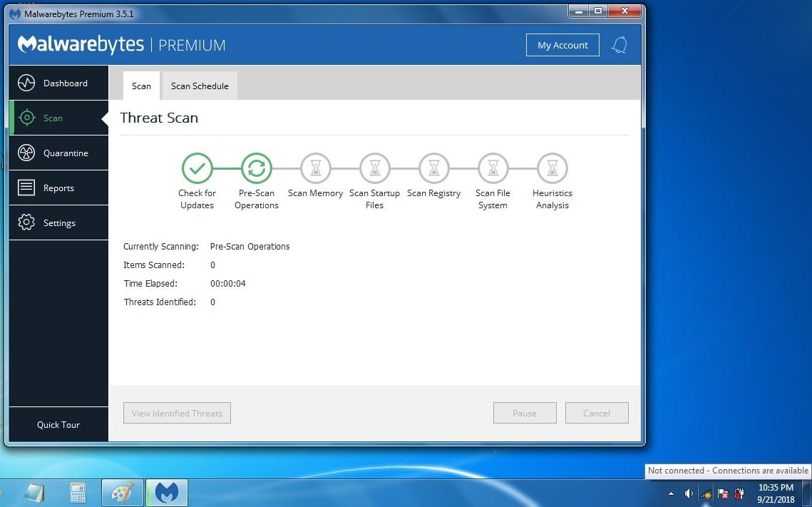Click the 'Heuristics Analysis' step label
The image size is (812, 507).
pos(553,200)
